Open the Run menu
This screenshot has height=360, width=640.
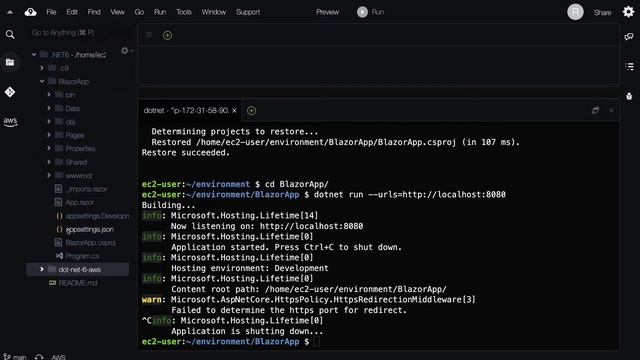point(160,12)
